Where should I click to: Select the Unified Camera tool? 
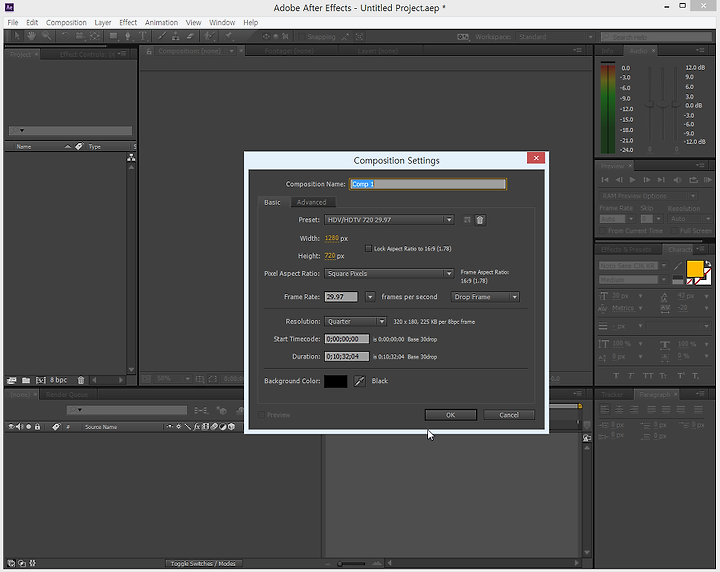pos(80,36)
